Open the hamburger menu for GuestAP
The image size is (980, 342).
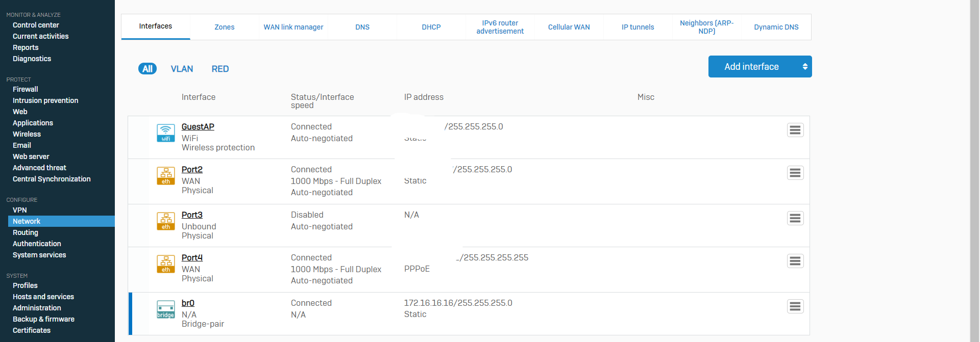tap(795, 130)
